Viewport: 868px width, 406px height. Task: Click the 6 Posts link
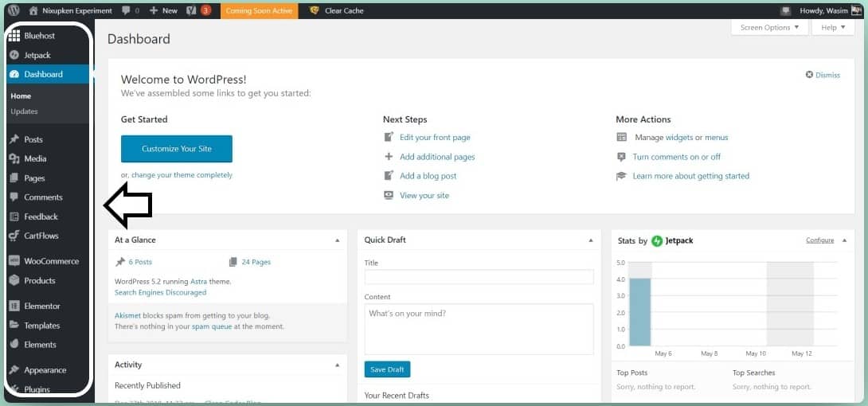coord(140,262)
